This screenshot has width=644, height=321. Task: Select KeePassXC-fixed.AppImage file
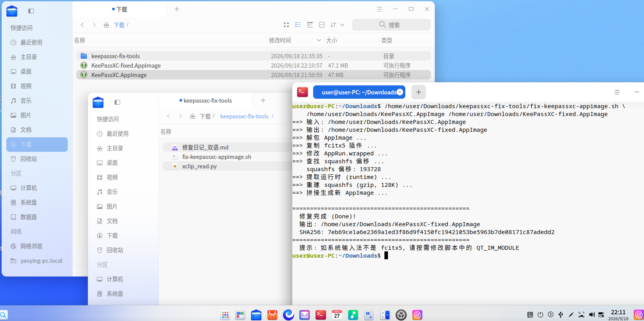coord(254,65)
